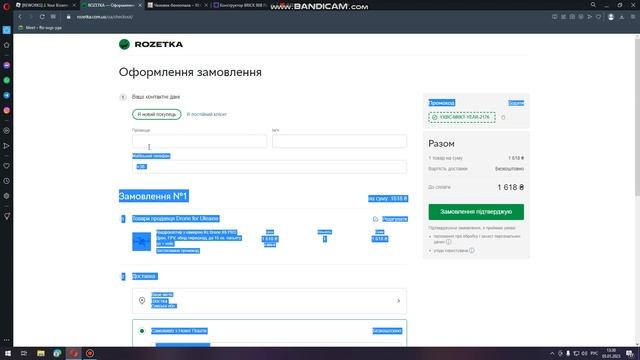
Task: Click into the first name input field
Action: coord(339,141)
